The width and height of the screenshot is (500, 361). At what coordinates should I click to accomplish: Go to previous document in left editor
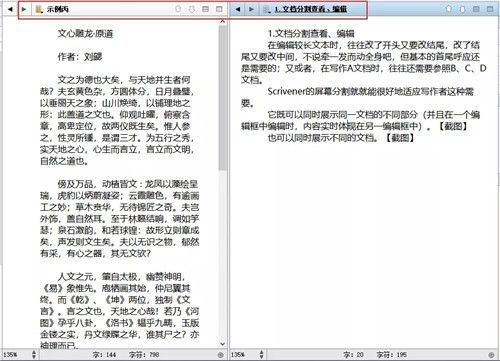pyautogui.click(x=178, y=9)
